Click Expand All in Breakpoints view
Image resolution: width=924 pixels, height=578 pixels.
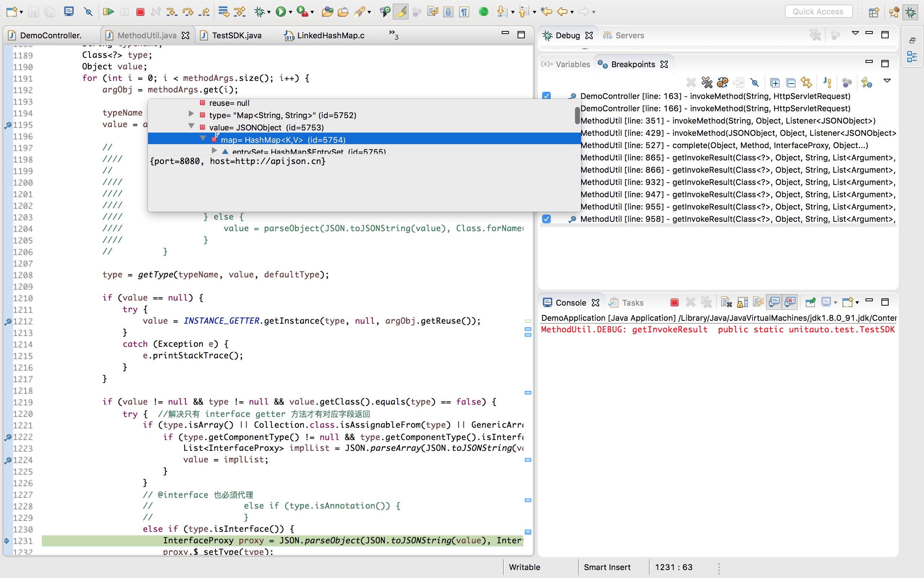pyautogui.click(x=775, y=82)
